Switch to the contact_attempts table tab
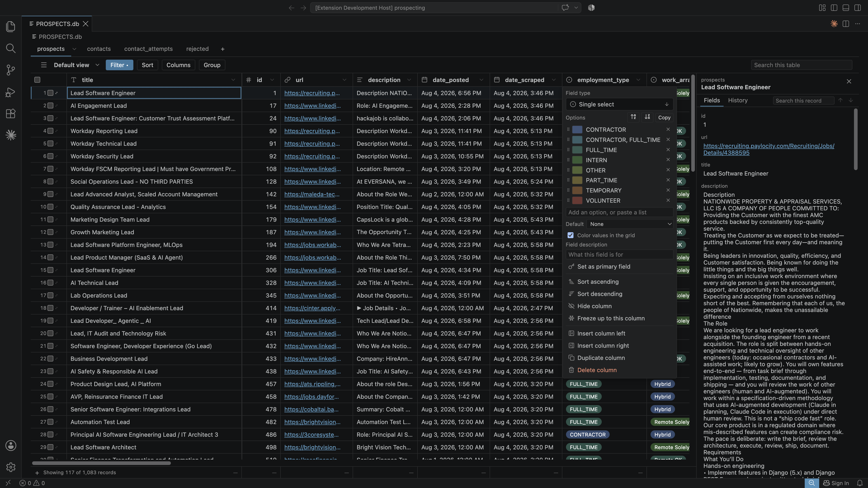This screenshot has height=488, width=868. pos(148,49)
